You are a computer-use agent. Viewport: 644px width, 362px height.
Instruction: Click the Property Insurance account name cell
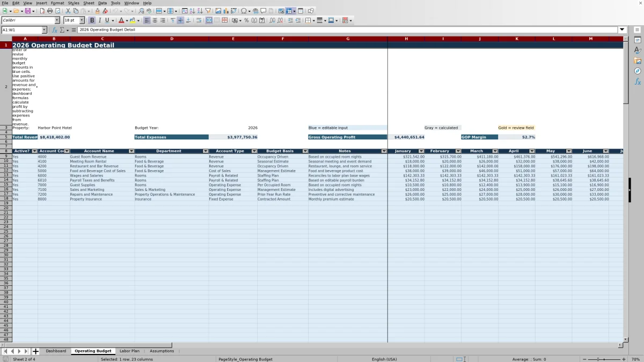pyautogui.click(x=102, y=199)
